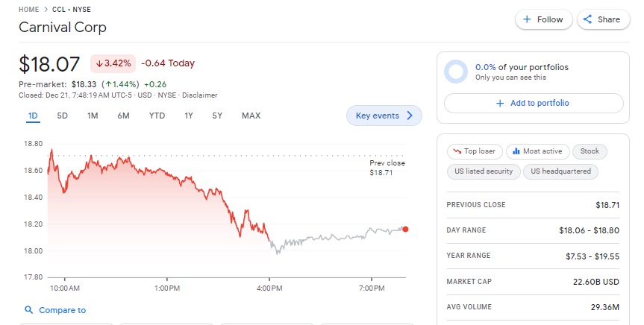Click the Stock category chip
The height and width of the screenshot is (325, 644).
pos(590,151)
